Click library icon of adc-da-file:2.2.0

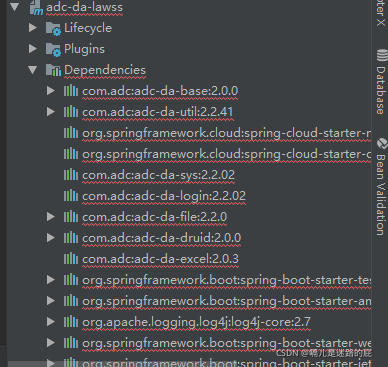pos(71,217)
